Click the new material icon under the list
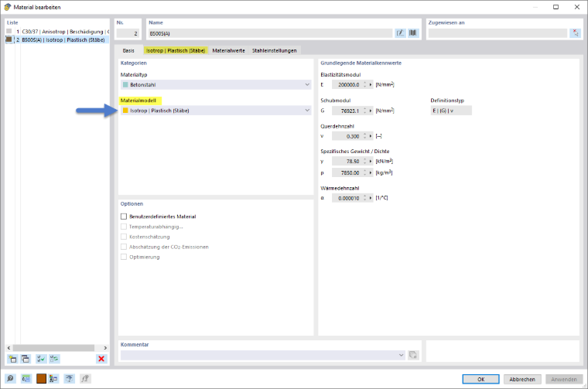The image size is (588, 389). tap(12, 359)
